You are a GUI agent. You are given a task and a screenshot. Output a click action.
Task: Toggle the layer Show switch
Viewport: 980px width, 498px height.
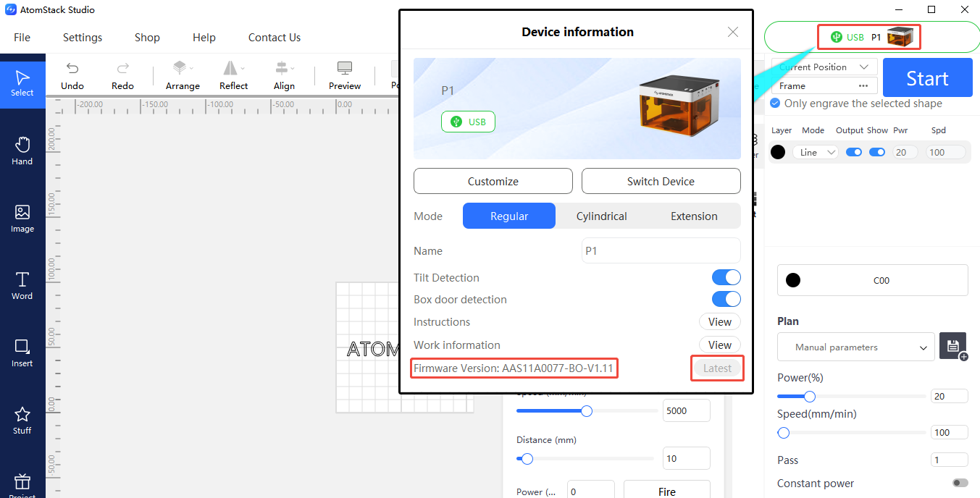click(877, 152)
